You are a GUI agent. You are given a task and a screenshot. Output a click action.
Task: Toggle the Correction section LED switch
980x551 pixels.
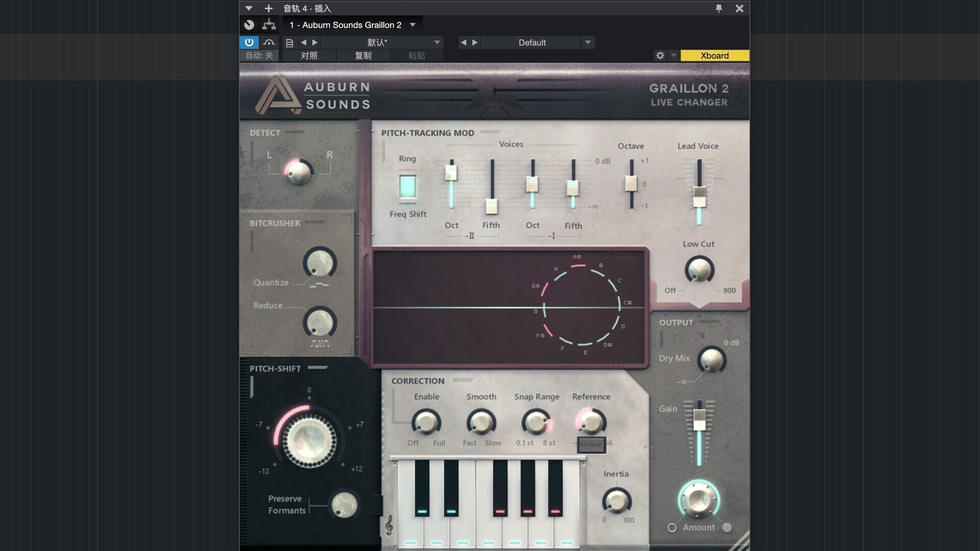[x=463, y=380]
